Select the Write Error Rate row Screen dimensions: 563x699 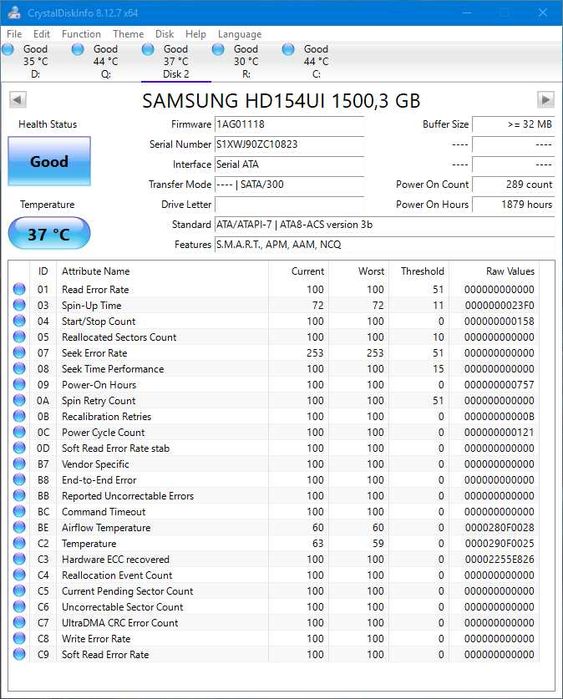[274, 639]
